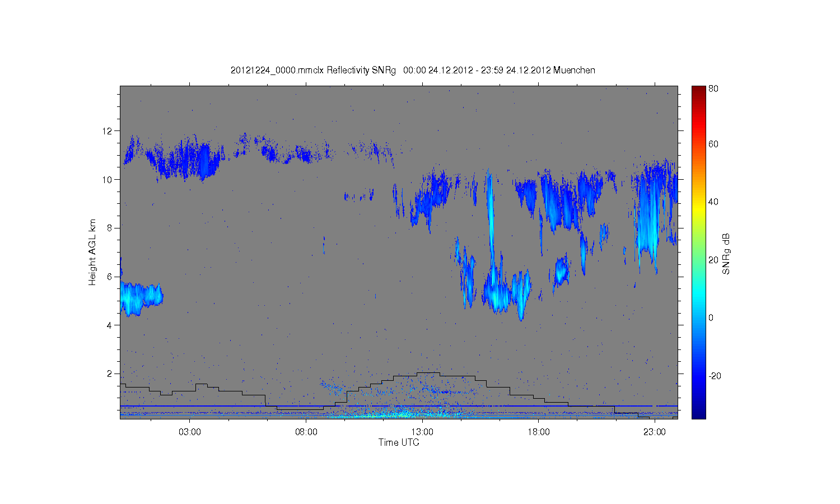Click the 13:00 time tick label
This screenshot has width=840, height=504.
tap(422, 432)
